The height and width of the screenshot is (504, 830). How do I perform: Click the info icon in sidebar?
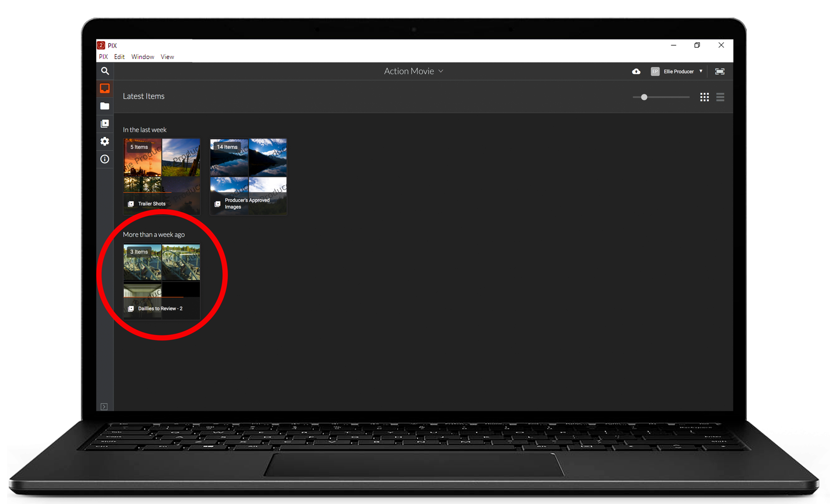point(105,159)
